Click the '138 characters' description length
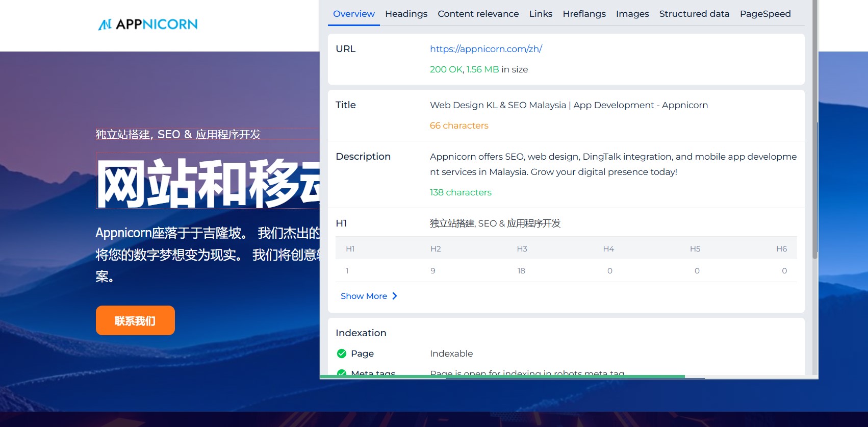Screen dimensions: 868x427 (x=461, y=192)
